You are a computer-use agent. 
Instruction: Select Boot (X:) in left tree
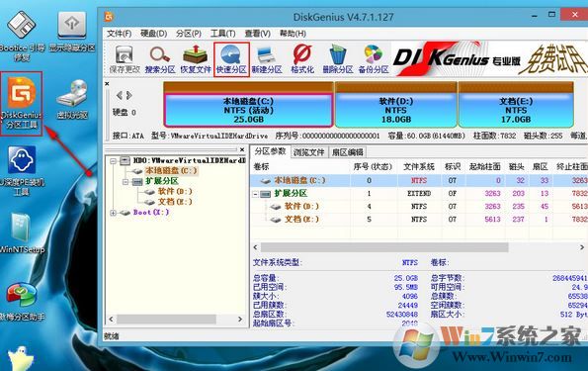(x=151, y=213)
